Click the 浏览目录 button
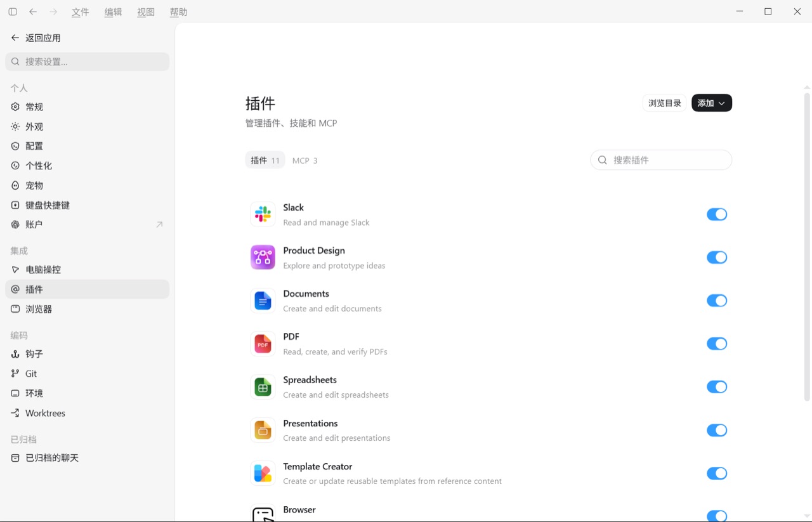The height and width of the screenshot is (522, 812). (x=665, y=103)
